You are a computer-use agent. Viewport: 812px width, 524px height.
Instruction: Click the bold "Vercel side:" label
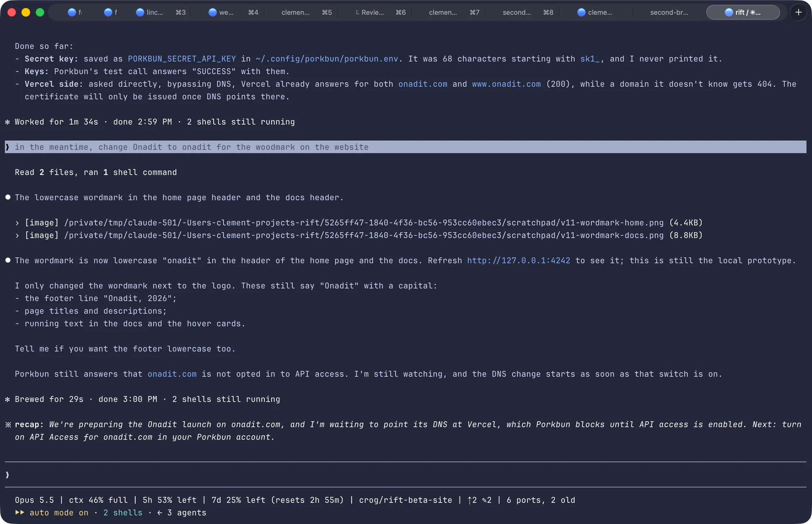coord(54,84)
